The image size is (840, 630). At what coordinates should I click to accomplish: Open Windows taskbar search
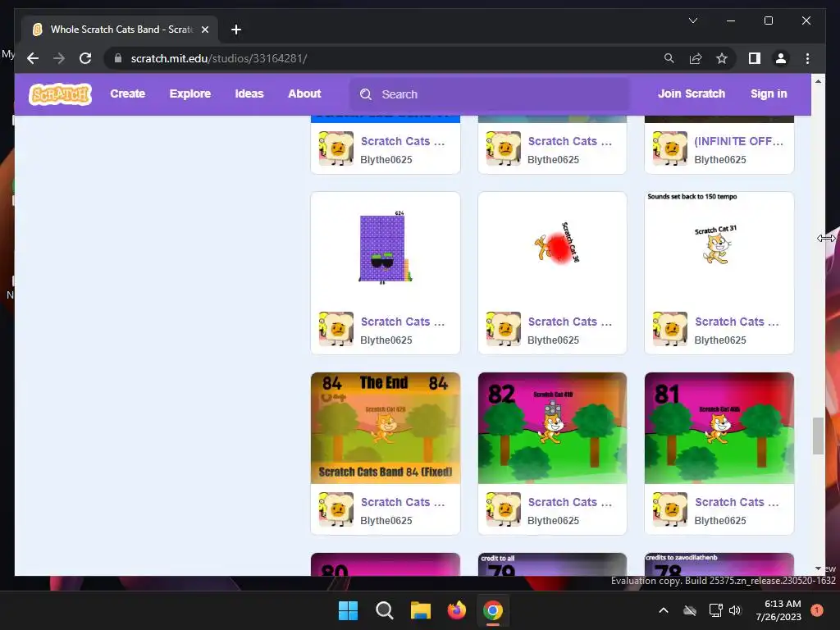pos(384,610)
